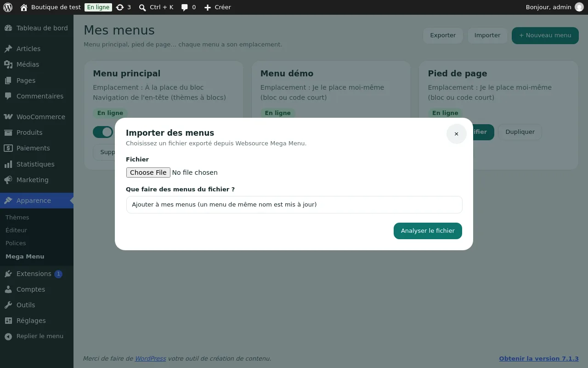Viewport: 588px width, 368px height.
Task: Open the WordPress logo menu
Action: tap(8, 7)
